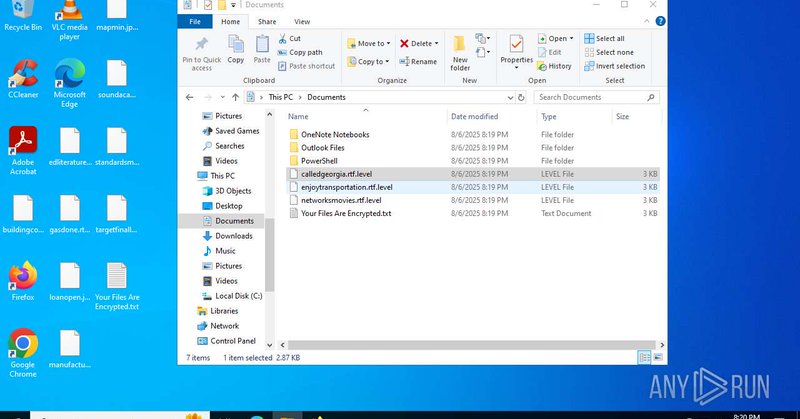Select all items in the folder
Image resolution: width=800 pixels, height=419 pixels.
(x=604, y=38)
